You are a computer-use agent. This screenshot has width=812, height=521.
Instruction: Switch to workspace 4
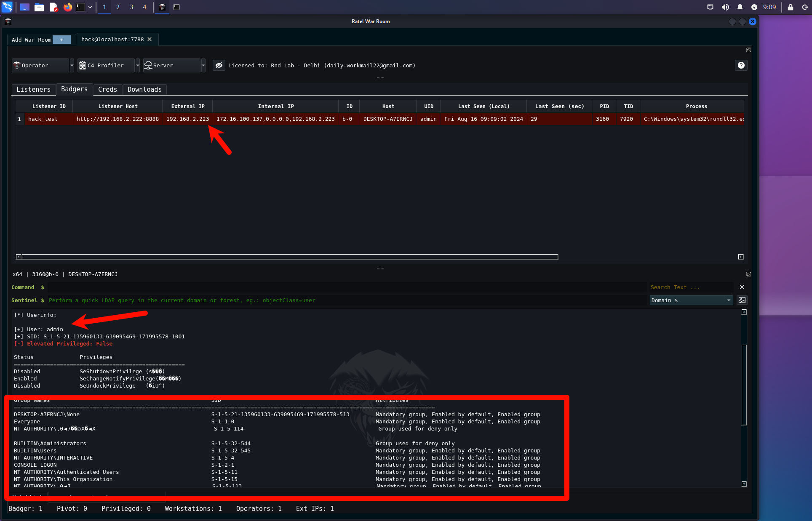point(144,7)
